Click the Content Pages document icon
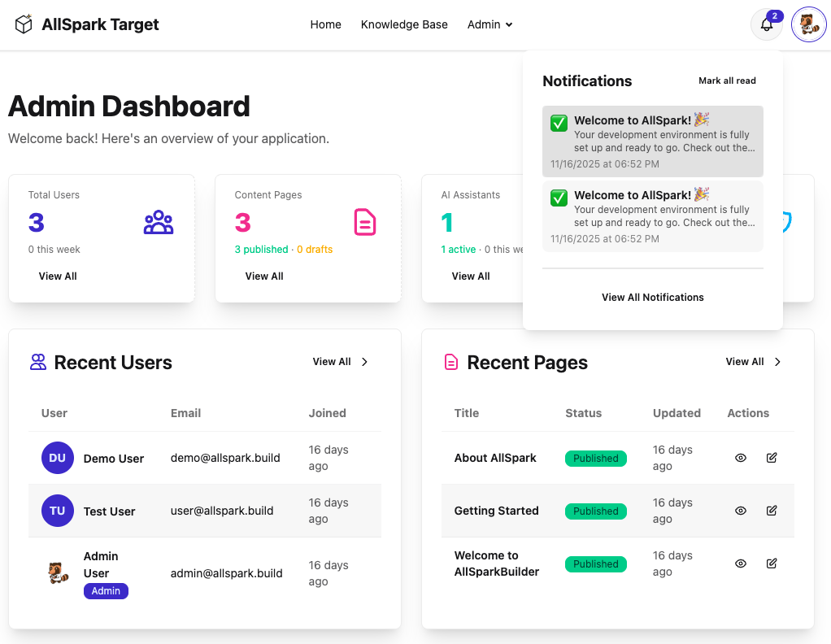This screenshot has height=644, width=831. pos(365,222)
